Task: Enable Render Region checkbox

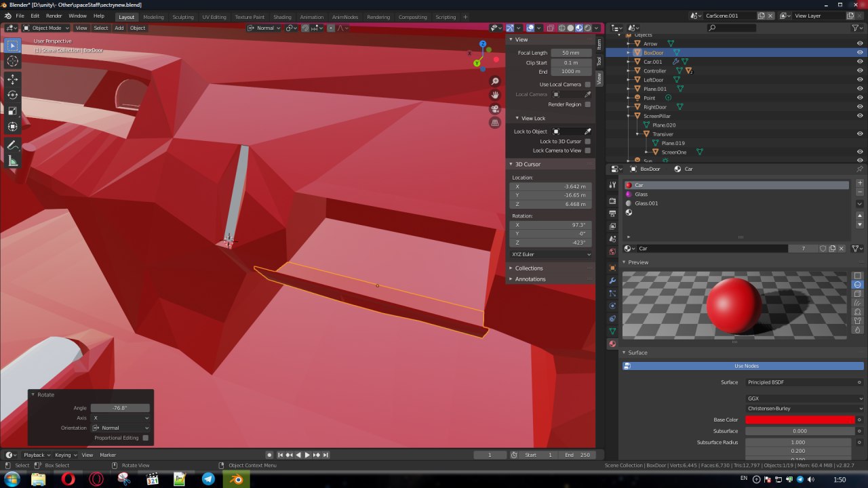Action: 587,104
